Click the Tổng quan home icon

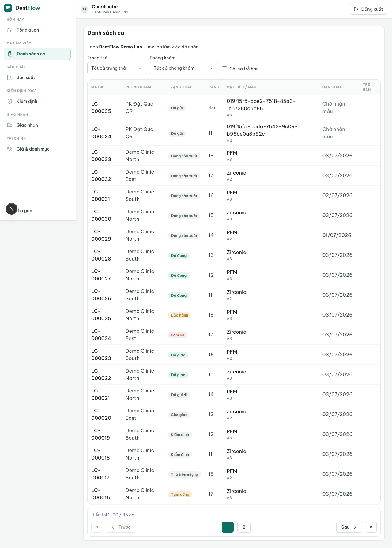click(x=10, y=30)
